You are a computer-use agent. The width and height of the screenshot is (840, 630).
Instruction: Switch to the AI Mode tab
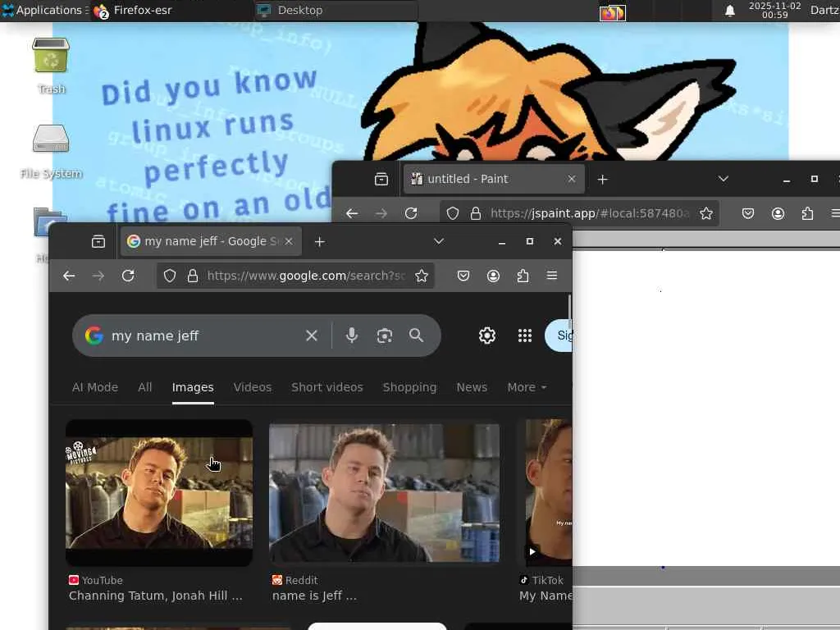point(95,387)
